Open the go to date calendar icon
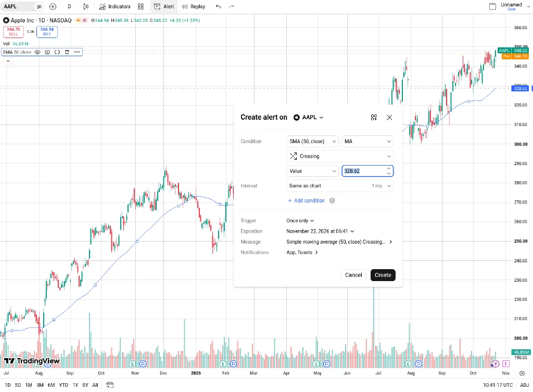The height and width of the screenshot is (392, 533). 110,385
